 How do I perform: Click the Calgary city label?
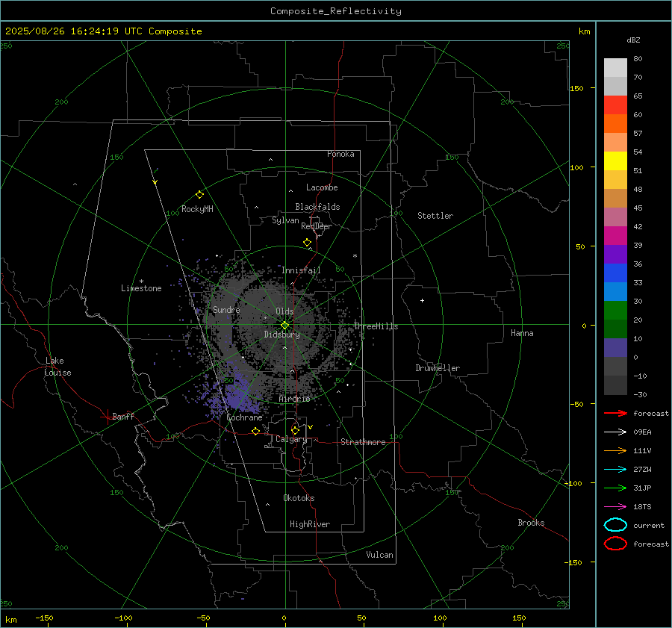point(291,439)
